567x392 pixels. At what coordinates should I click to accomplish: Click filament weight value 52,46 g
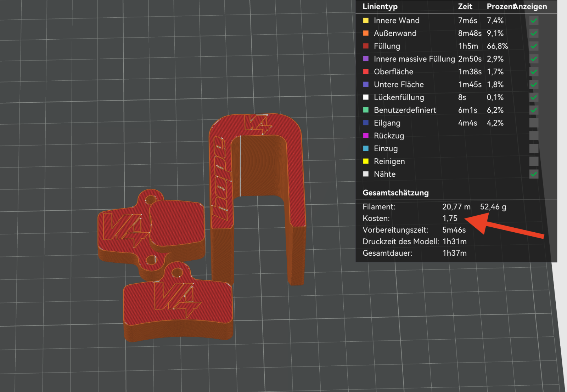point(493,207)
